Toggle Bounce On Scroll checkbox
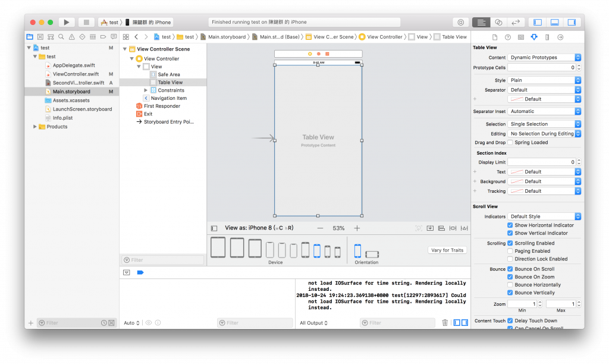 pyautogui.click(x=510, y=269)
